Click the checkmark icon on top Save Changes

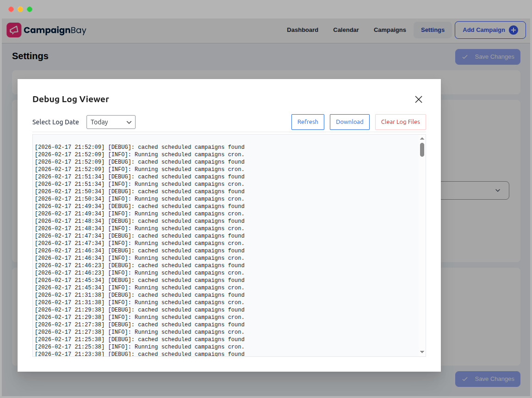[465, 56]
